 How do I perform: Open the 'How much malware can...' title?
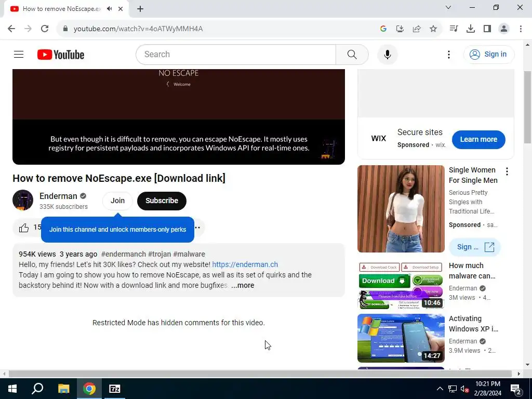[x=472, y=271]
